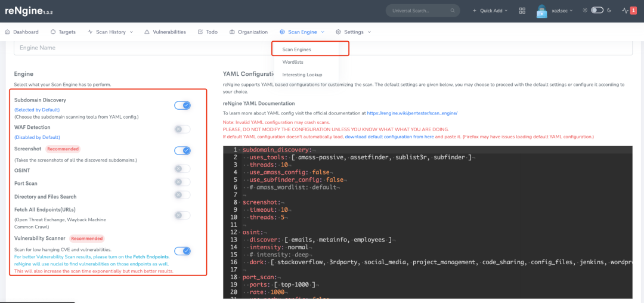Click the dork: line in YAML editor
The height and width of the screenshot is (303, 644).
click(x=439, y=261)
